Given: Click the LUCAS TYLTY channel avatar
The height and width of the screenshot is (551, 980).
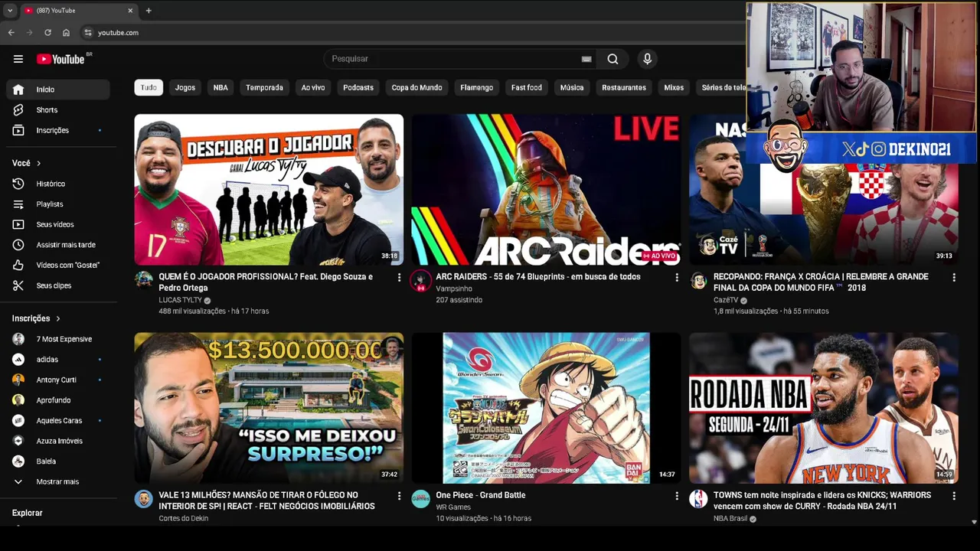Looking at the screenshot, I should pyautogui.click(x=144, y=280).
